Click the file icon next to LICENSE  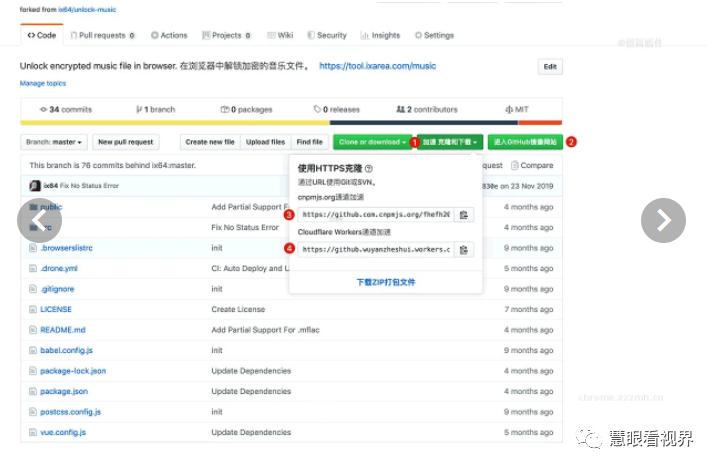click(x=33, y=310)
